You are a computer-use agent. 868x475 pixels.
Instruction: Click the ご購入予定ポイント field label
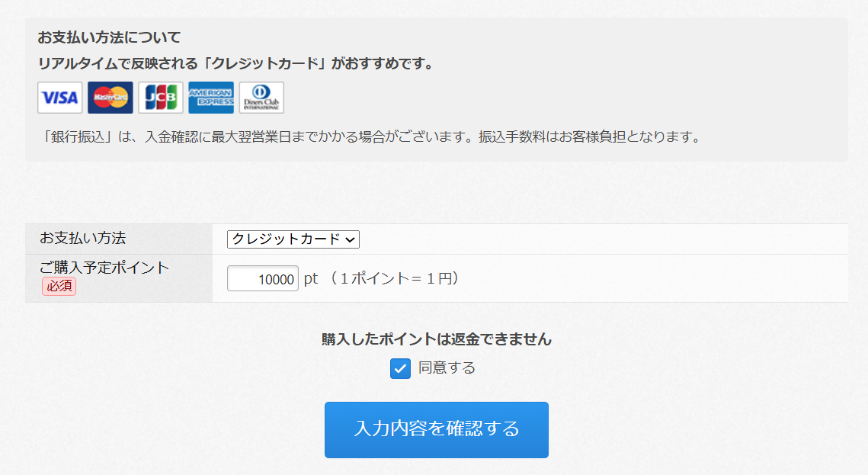point(104,268)
